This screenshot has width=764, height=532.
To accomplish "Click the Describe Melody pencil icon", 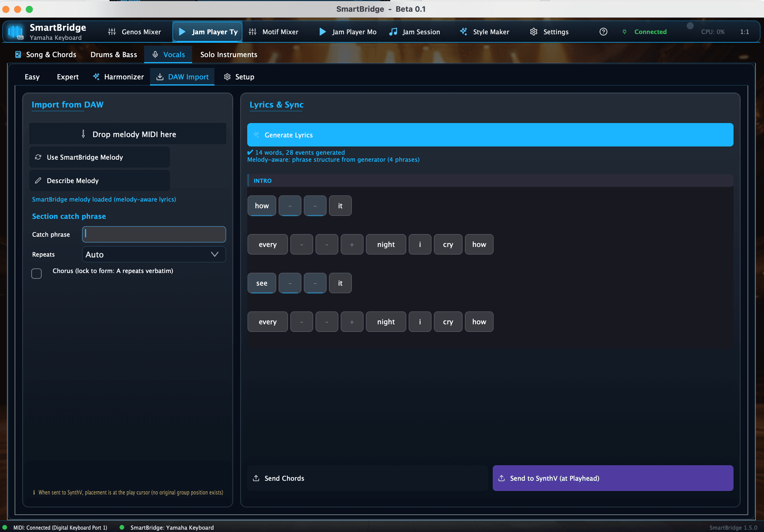I will 38,181.
